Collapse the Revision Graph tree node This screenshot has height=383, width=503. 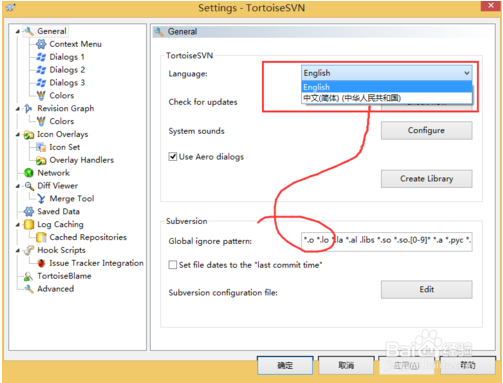(x=17, y=109)
